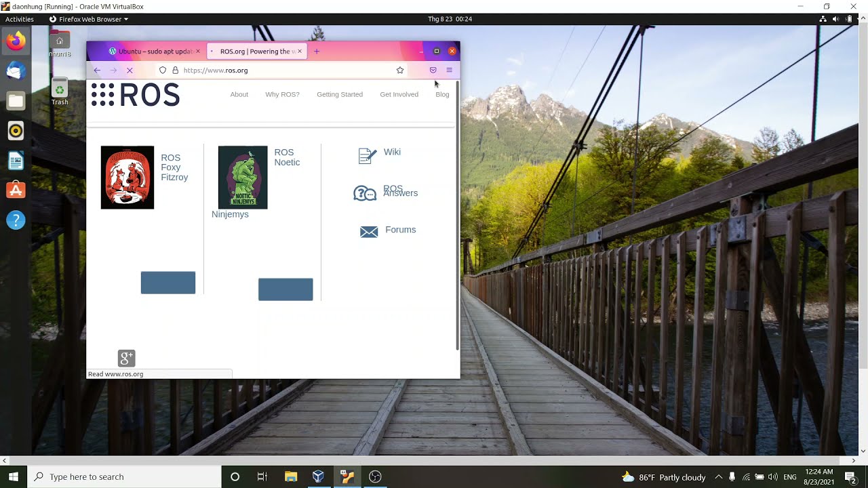Click Activities in Ubuntu top bar

(20, 19)
